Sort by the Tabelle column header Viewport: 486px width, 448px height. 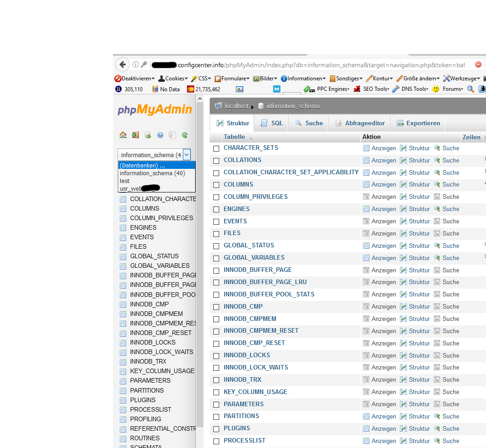click(x=234, y=137)
